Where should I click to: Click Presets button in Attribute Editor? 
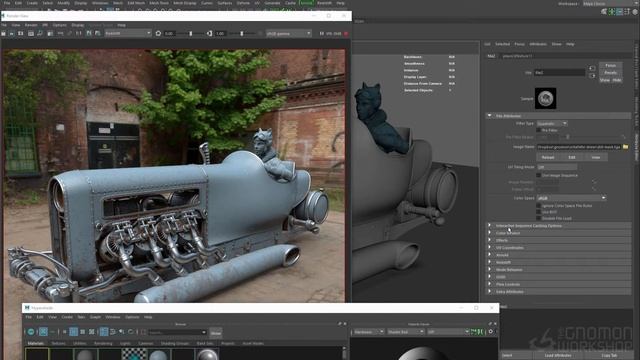point(611,73)
